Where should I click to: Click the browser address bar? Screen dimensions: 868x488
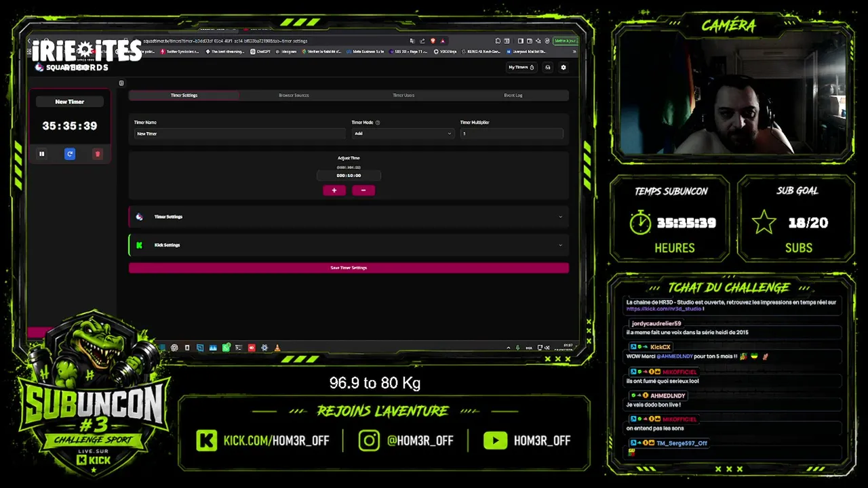271,41
